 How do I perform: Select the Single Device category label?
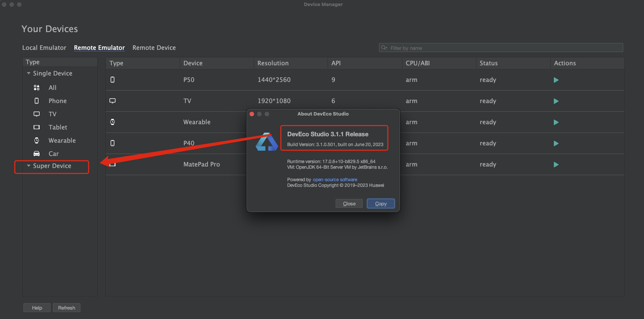click(x=52, y=73)
